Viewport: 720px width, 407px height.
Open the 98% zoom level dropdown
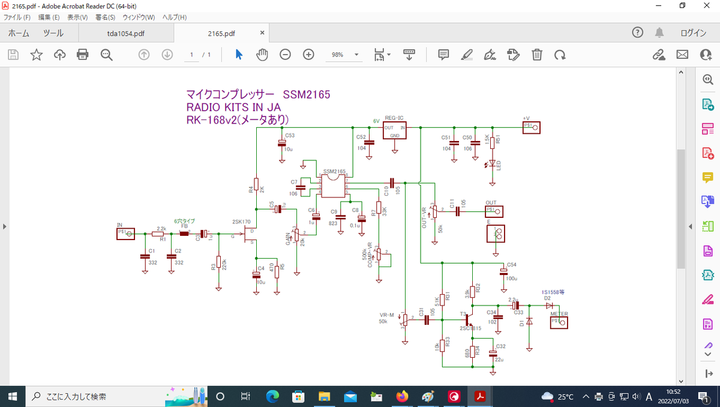coord(357,54)
